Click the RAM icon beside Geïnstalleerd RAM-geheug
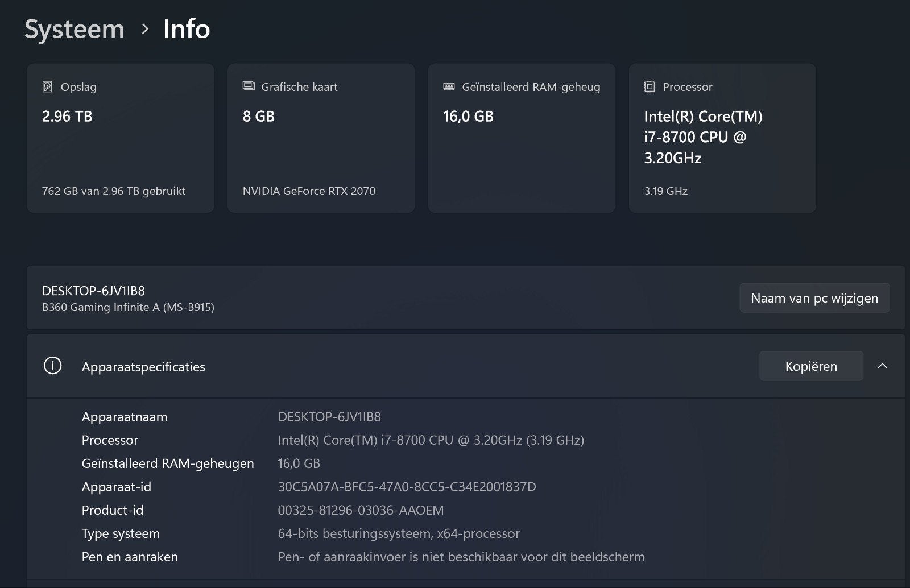910x588 pixels. [x=449, y=87]
